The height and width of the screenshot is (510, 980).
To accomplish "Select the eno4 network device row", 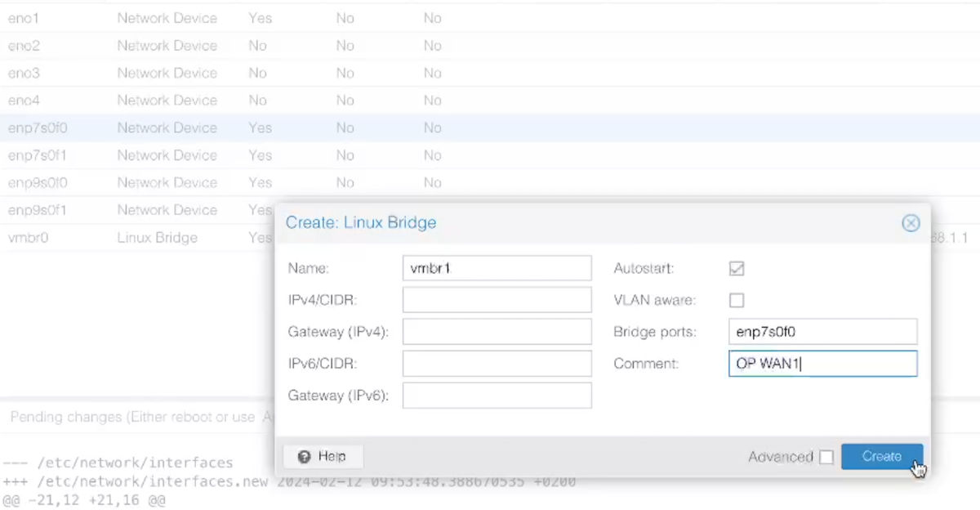I will point(122,100).
